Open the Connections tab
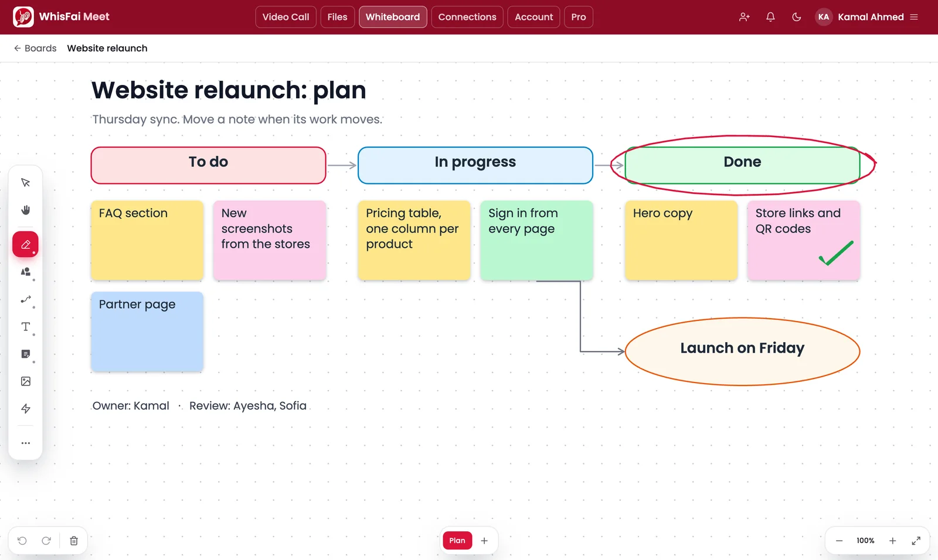The image size is (938, 560). (467, 17)
